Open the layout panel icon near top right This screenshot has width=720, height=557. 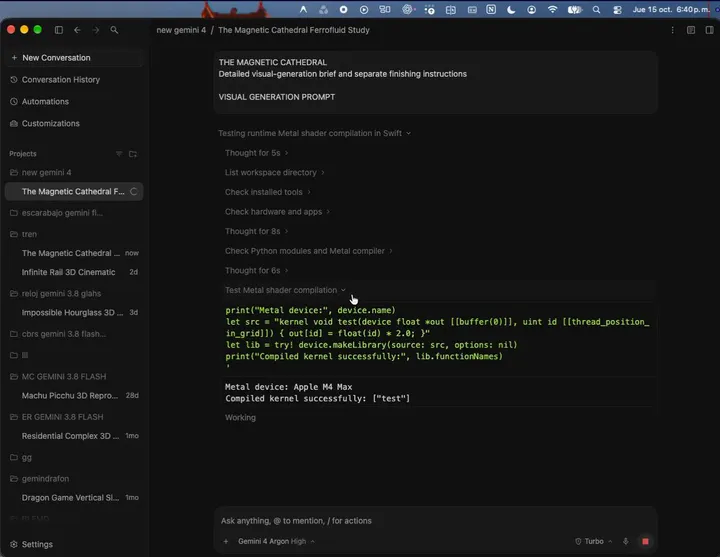pyautogui.click(x=691, y=30)
